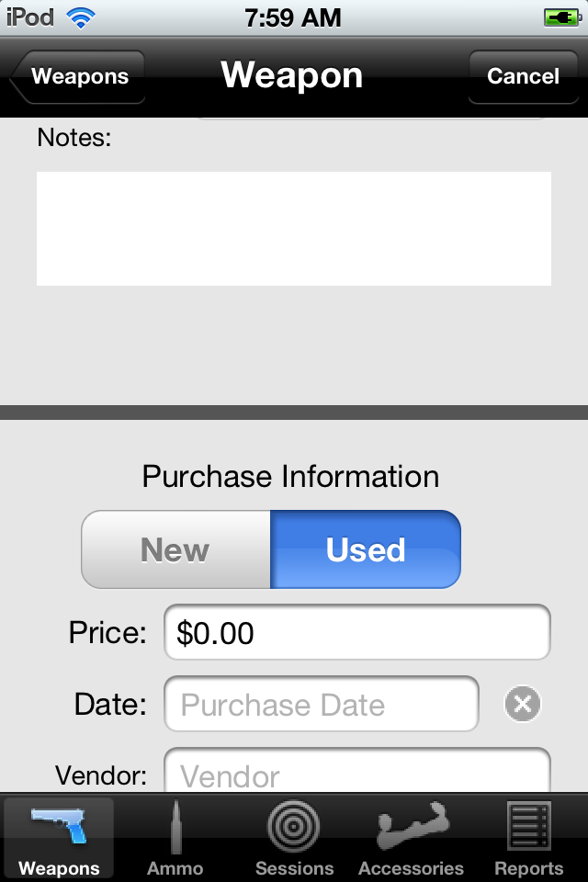Cancel editing this weapon
588x882 pixels.
pyautogui.click(x=523, y=77)
